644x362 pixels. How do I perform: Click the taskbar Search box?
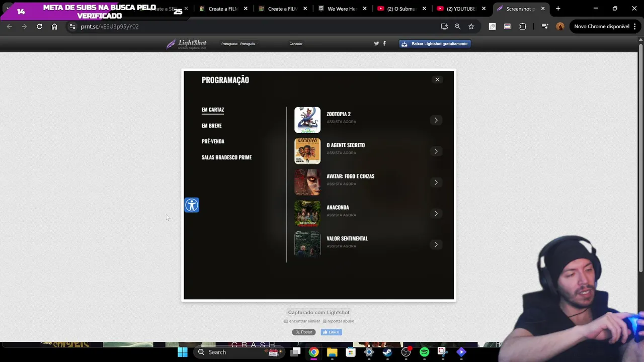(238, 352)
